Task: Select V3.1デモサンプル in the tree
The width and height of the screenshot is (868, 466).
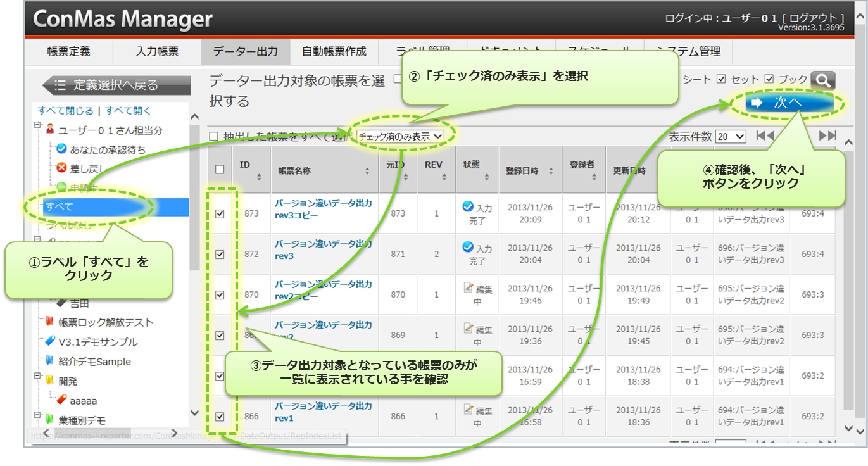Action: pyautogui.click(x=98, y=342)
